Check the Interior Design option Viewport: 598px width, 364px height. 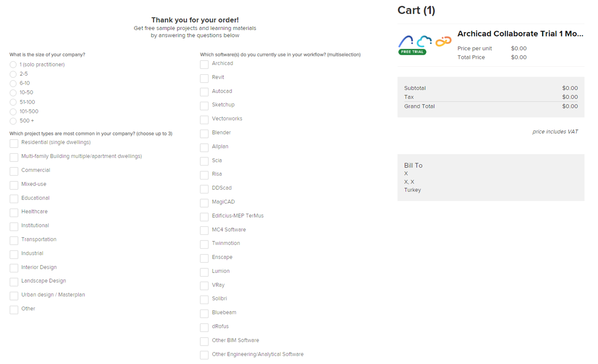coord(14,268)
